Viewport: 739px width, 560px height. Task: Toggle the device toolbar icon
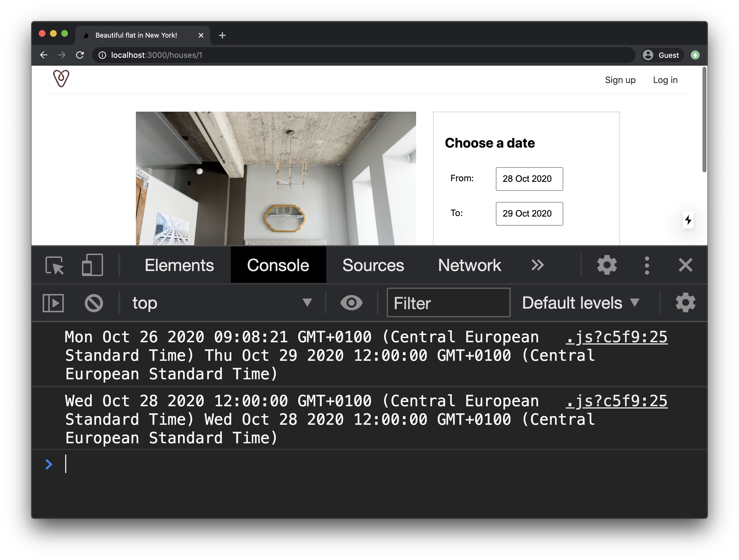tap(92, 265)
